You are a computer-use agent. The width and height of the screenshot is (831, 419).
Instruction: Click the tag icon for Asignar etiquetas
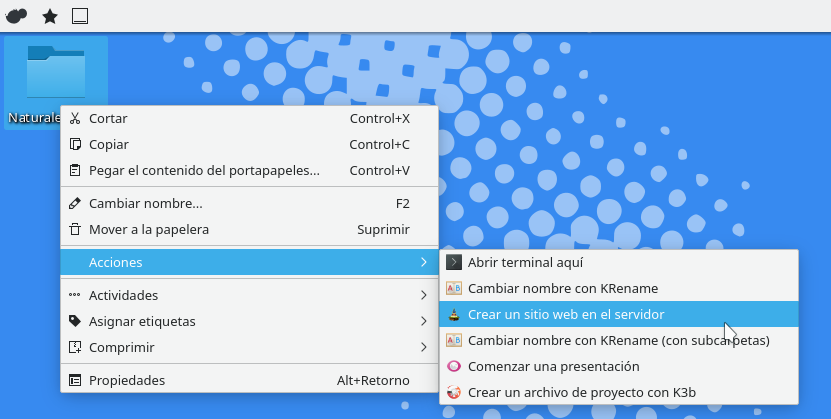tap(74, 321)
